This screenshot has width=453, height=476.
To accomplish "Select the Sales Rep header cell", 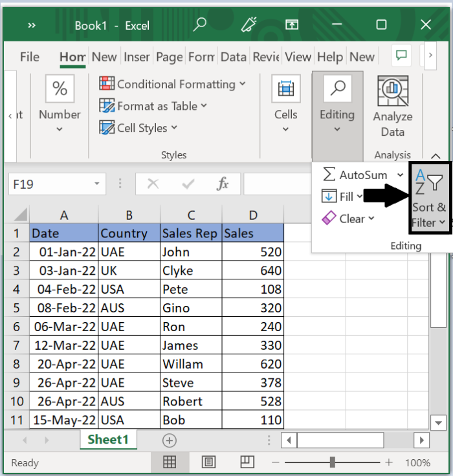I will pyautogui.click(x=191, y=233).
